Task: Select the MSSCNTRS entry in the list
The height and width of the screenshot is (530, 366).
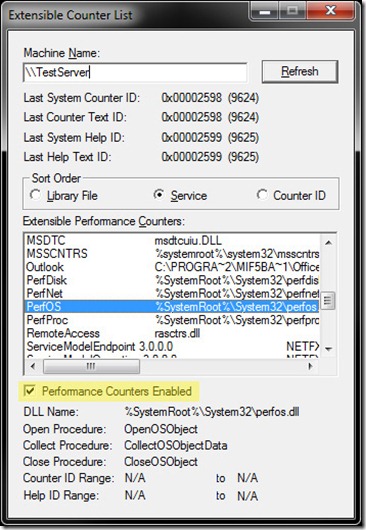Action: [x=172, y=254]
